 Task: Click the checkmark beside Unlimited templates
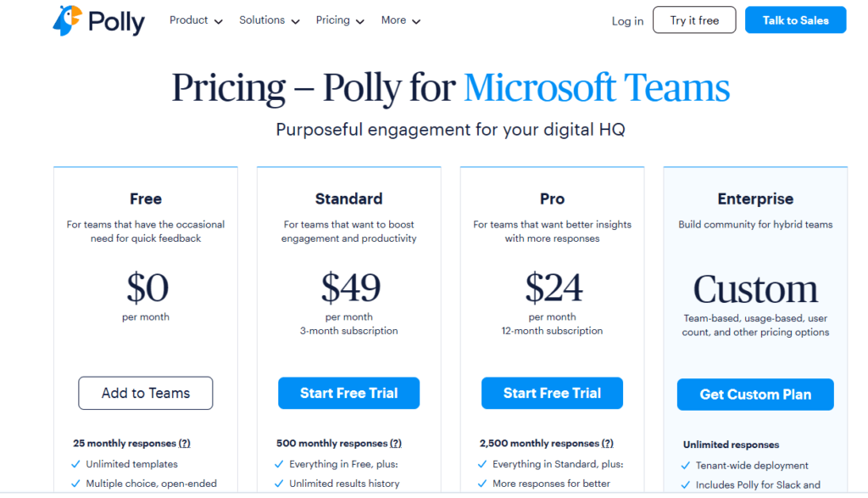(x=75, y=463)
